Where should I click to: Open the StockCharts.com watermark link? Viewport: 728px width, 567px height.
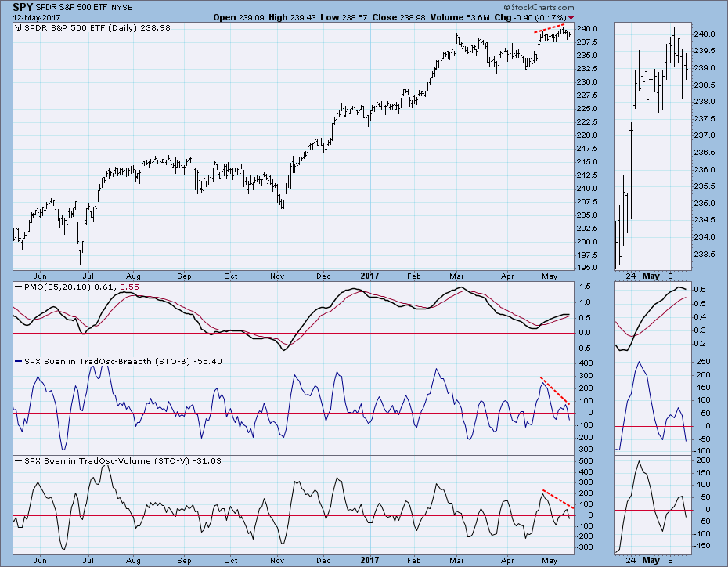tap(542, 7)
